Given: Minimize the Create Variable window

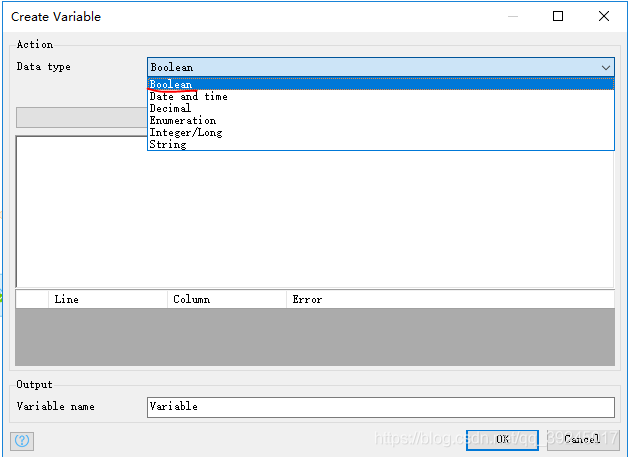Looking at the screenshot, I should pos(512,16).
